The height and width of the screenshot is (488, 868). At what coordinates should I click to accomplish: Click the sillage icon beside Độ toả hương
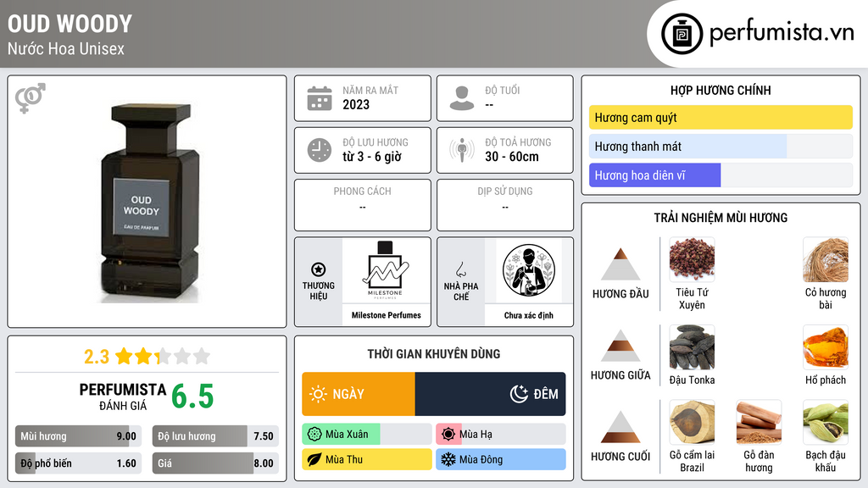click(x=462, y=150)
